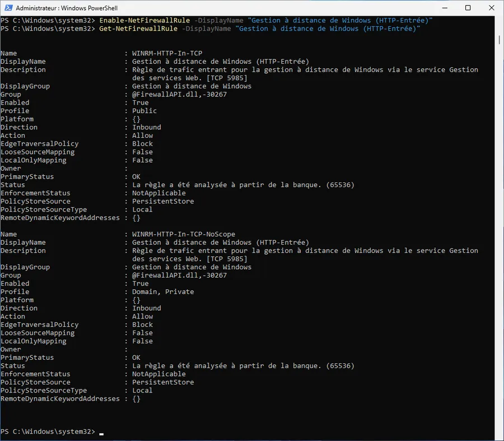The width and height of the screenshot is (504, 441).
Task: Click the -DisplayName parameter of the Get-NetFirewallRule command
Action: click(206, 29)
